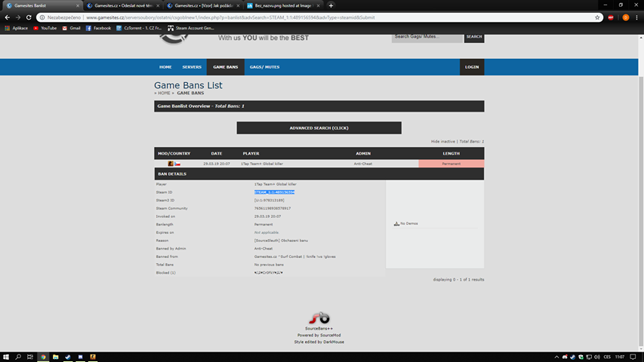
Task: Expand the Advanced Search (Click) panel
Action: tap(319, 128)
